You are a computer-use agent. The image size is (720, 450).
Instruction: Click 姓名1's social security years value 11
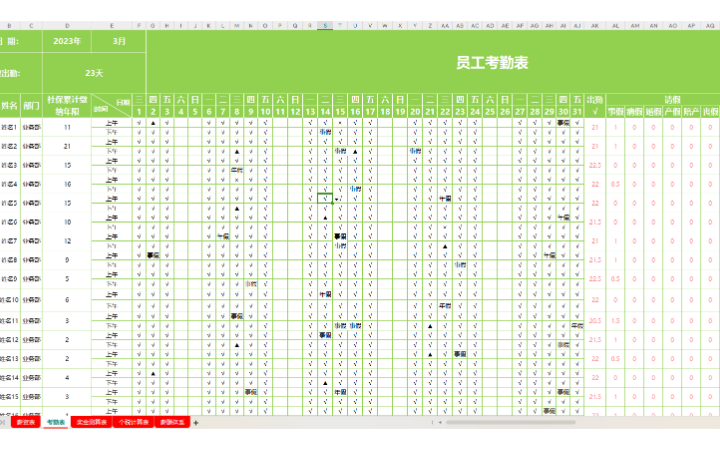click(67, 127)
